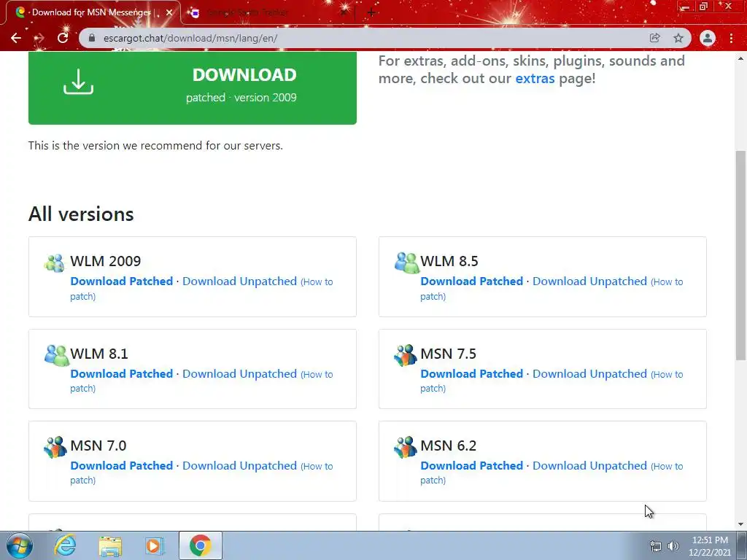This screenshot has width=747, height=560.
Task: Click the WLM 8.1 messenger icon
Action: 57,355
